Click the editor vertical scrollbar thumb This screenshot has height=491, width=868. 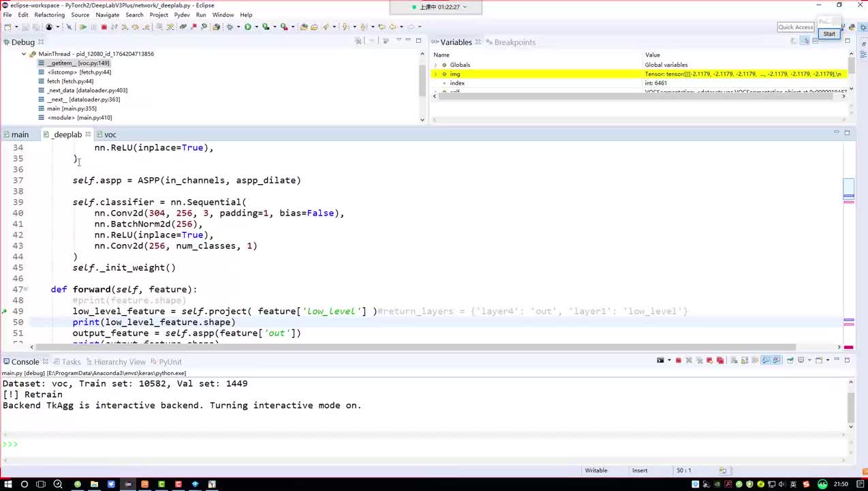point(849,190)
